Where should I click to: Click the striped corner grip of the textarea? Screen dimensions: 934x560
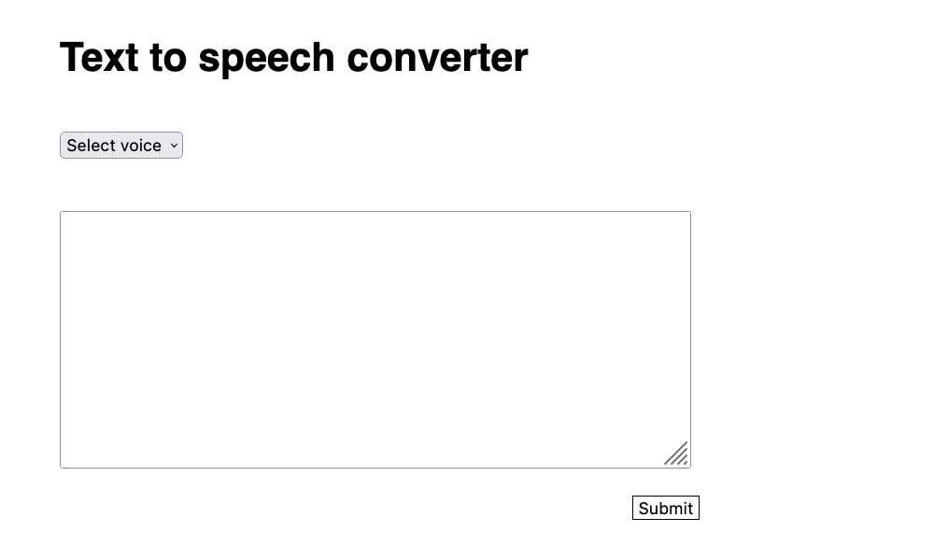(677, 455)
